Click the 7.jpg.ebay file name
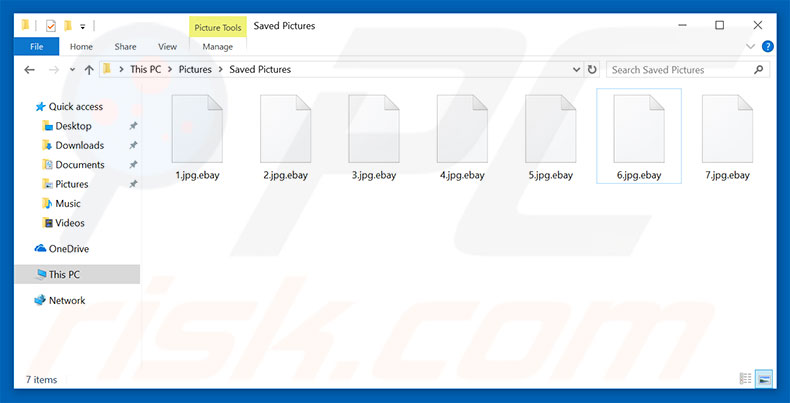Image resolution: width=790 pixels, height=403 pixels. 727,175
